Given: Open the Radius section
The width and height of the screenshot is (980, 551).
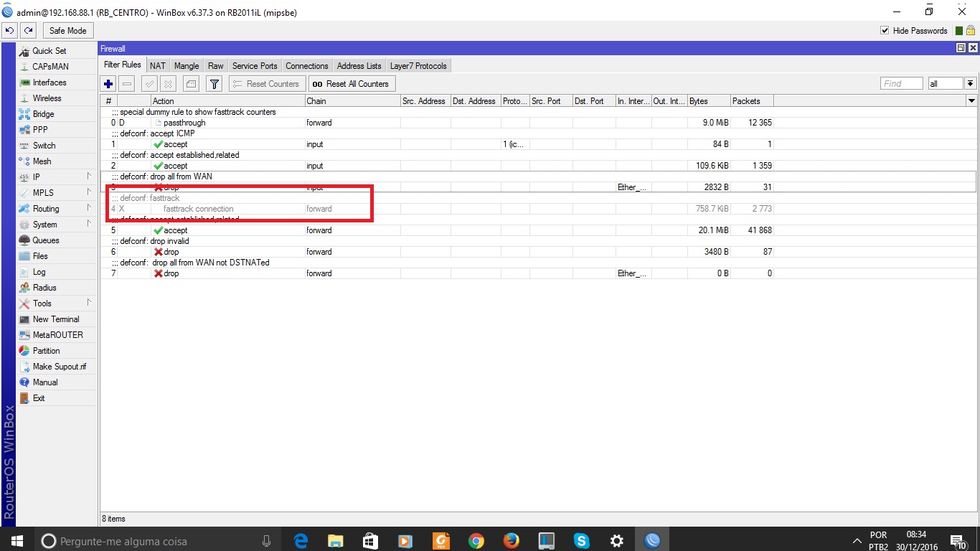Looking at the screenshot, I should (x=57, y=288).
